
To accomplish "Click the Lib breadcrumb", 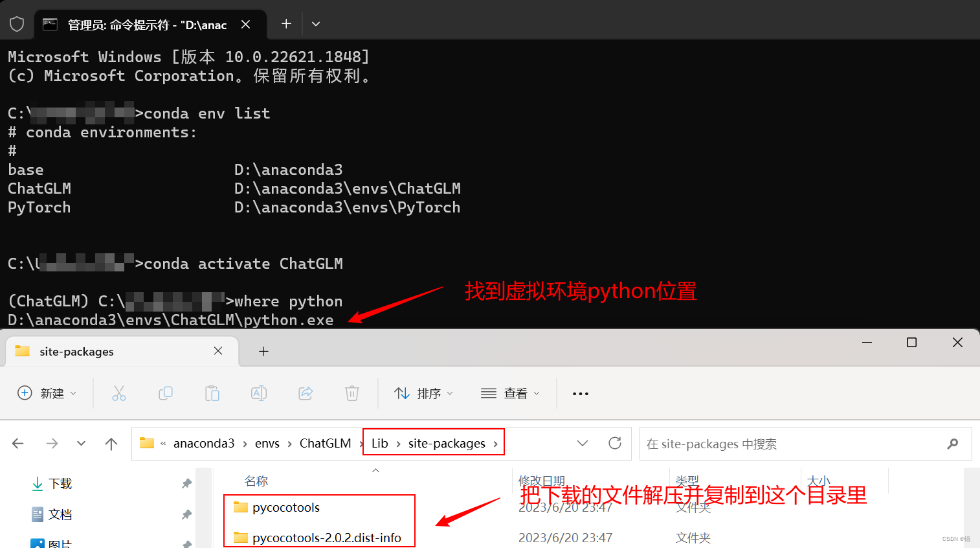I will [x=380, y=443].
